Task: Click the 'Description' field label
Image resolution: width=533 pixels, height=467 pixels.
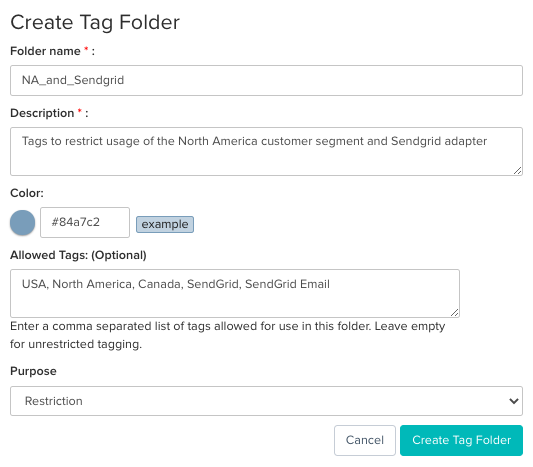Action: click(x=42, y=113)
